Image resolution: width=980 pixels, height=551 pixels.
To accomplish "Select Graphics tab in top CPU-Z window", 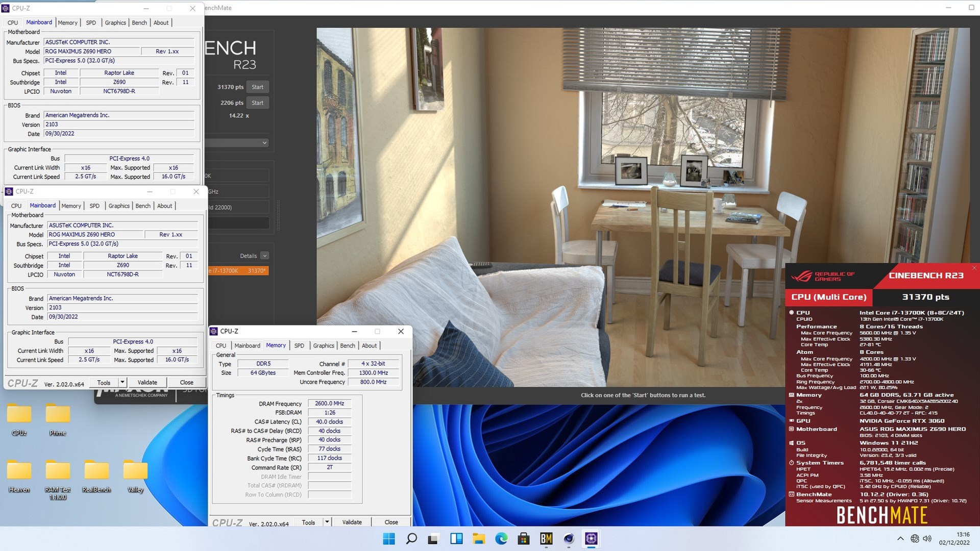I will (x=115, y=22).
